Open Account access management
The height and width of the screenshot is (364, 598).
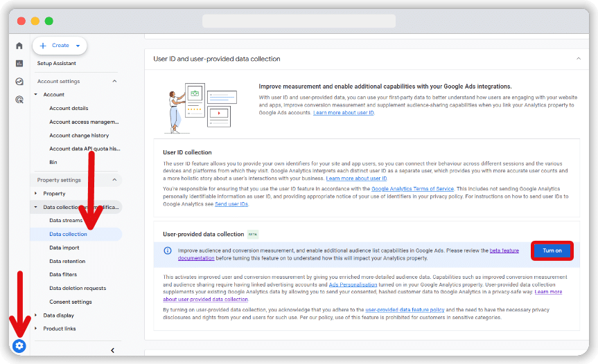(84, 122)
